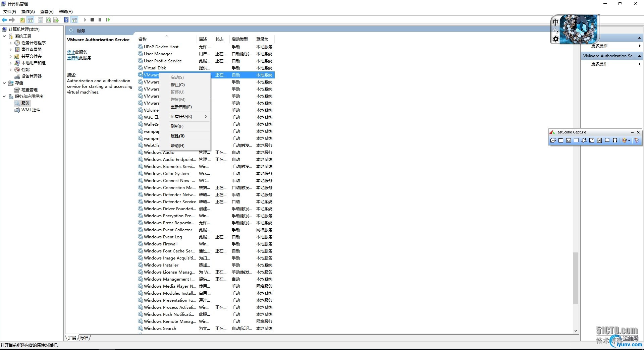Sort services by the 登录为 column header

tap(265, 39)
